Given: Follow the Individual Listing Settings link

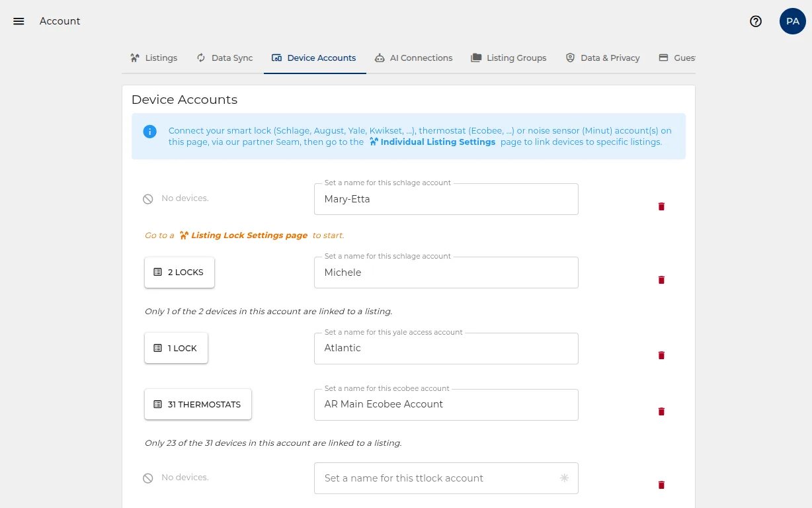Looking at the screenshot, I should 432,142.
